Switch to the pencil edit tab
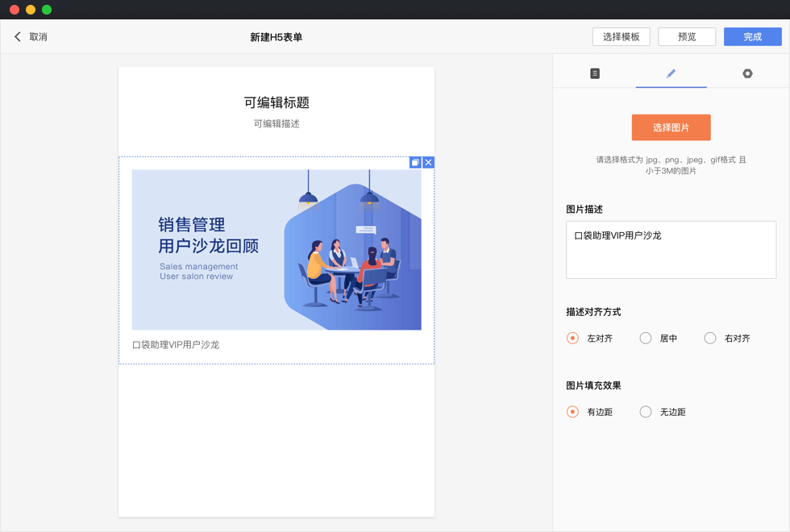Viewport: 790px width, 532px height. click(671, 73)
